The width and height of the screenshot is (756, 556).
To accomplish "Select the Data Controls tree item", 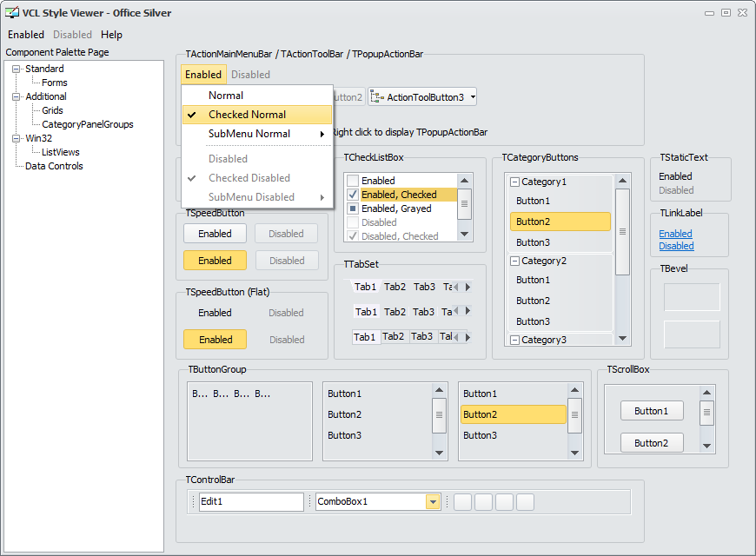I will [x=54, y=167].
